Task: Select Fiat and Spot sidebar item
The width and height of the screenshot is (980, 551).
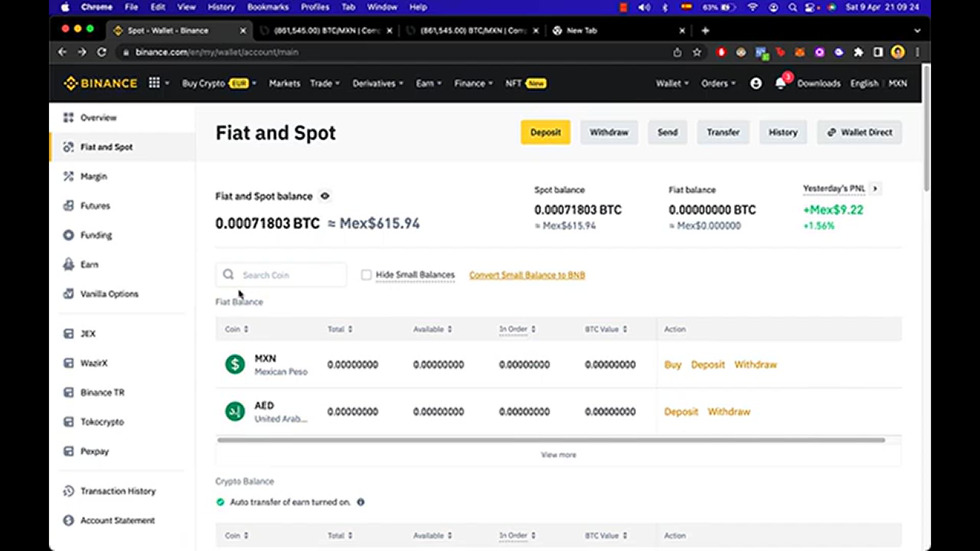Action: pyautogui.click(x=122, y=147)
